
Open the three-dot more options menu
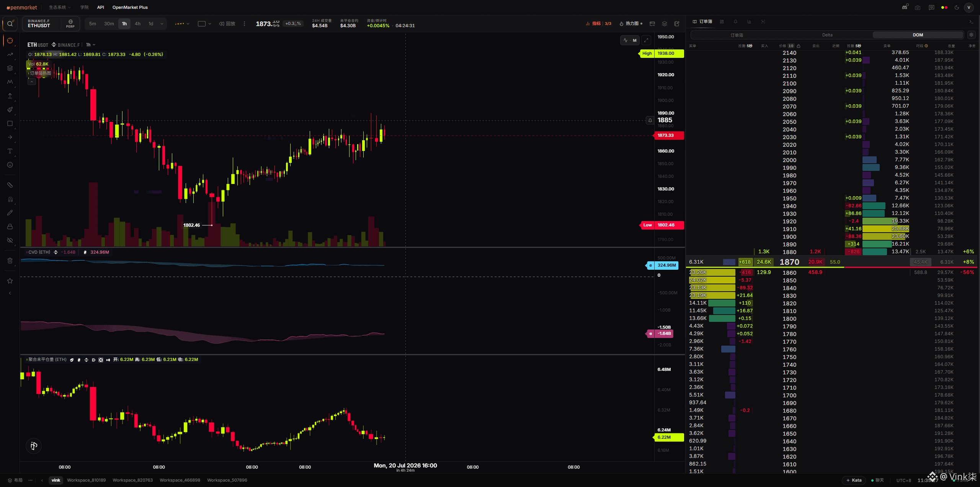coord(244,24)
